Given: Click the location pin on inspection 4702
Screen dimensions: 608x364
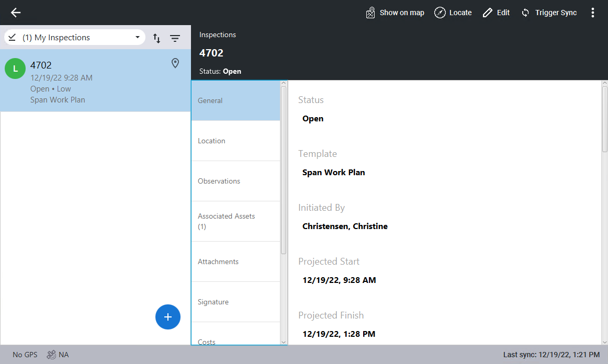Looking at the screenshot, I should 175,63.
